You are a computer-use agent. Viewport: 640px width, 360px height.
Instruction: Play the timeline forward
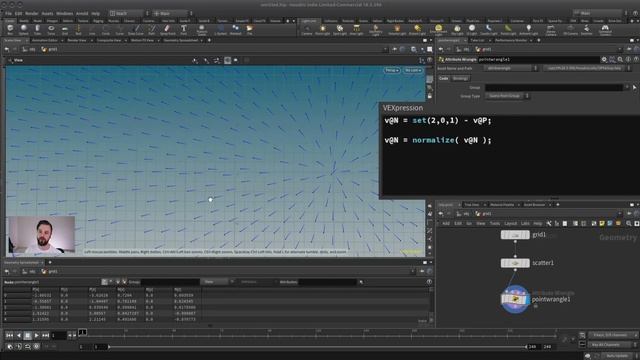[36, 336]
